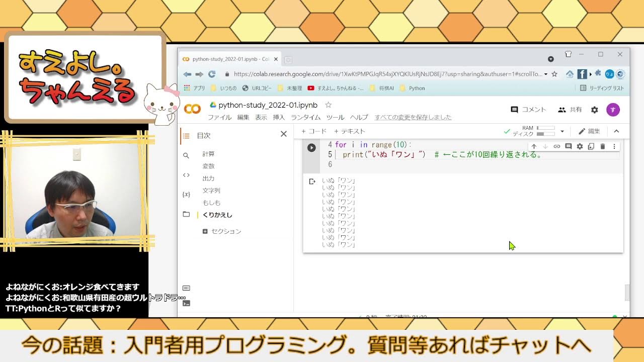The height and width of the screenshot is (362, 644).
Task: Open the search panel in left sidebar
Action: 186,156
